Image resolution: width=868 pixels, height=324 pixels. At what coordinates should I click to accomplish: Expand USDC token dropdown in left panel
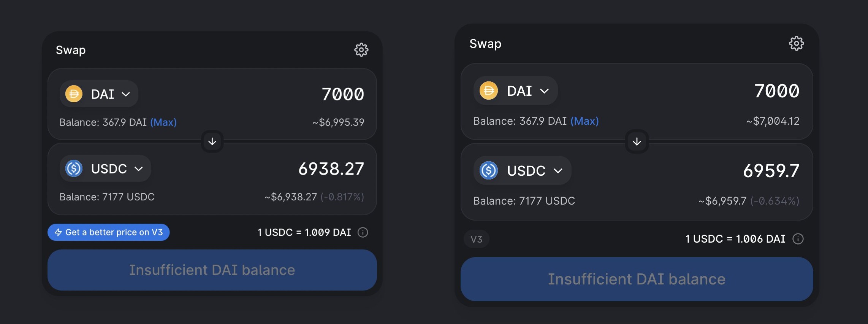[139, 168]
